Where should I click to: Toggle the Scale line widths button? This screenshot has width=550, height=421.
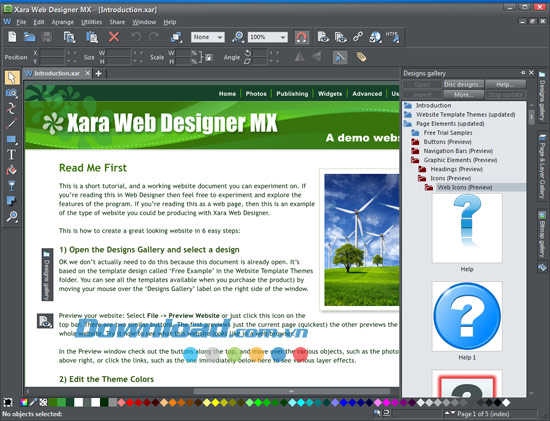click(340, 57)
